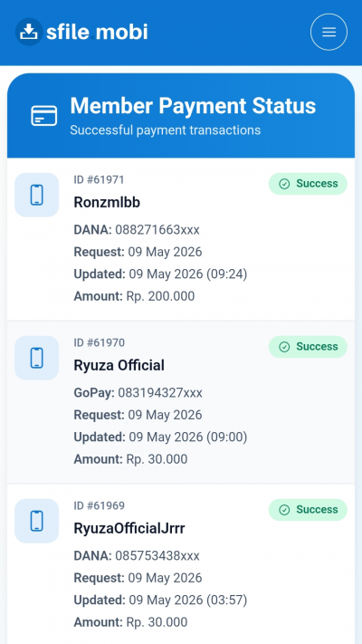Select the RyuzaOfficialJrrr member name
The image size is (362, 644).
click(x=129, y=529)
